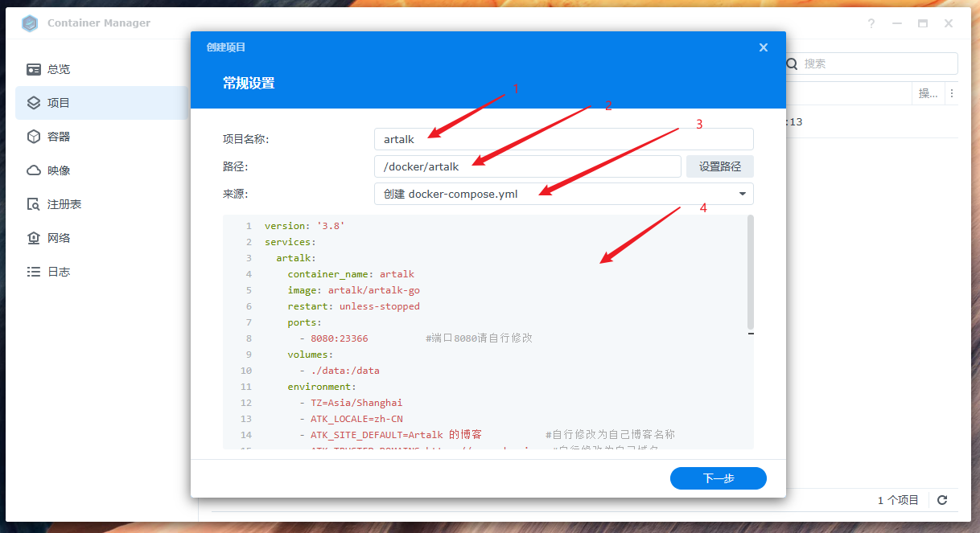Open the column options three-dot menu
Viewport: 980px width, 533px height.
952,93
